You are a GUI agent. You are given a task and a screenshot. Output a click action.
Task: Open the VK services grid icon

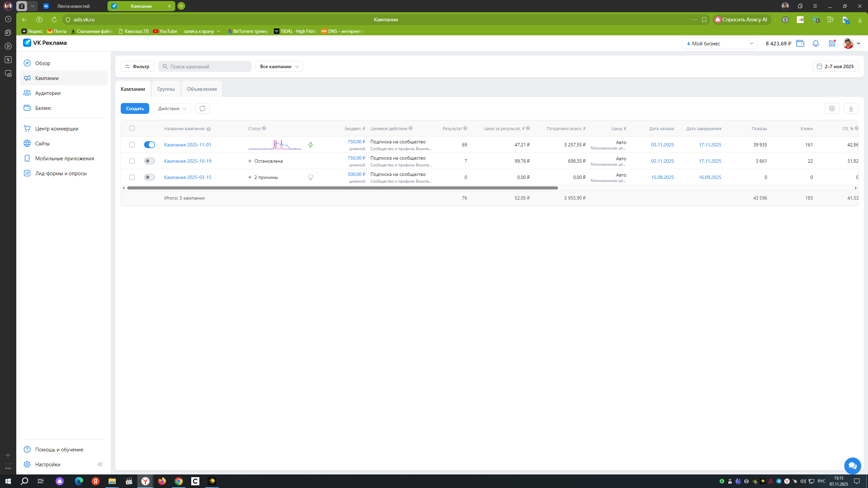click(832, 43)
